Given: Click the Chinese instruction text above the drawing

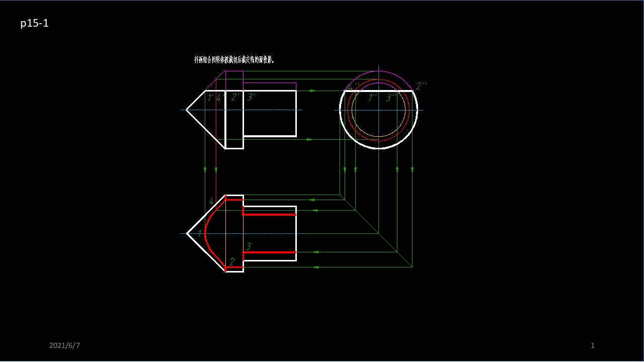Looking at the screenshot, I should 234,60.
